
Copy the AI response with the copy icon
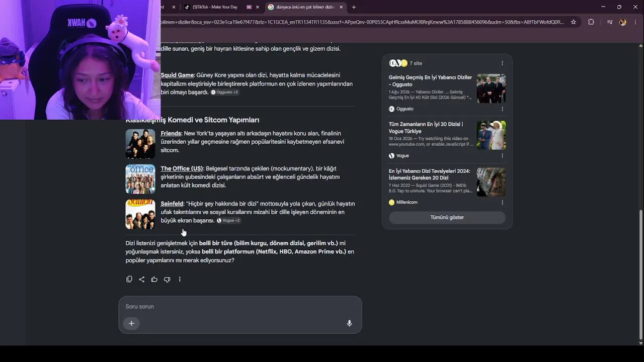129,280
